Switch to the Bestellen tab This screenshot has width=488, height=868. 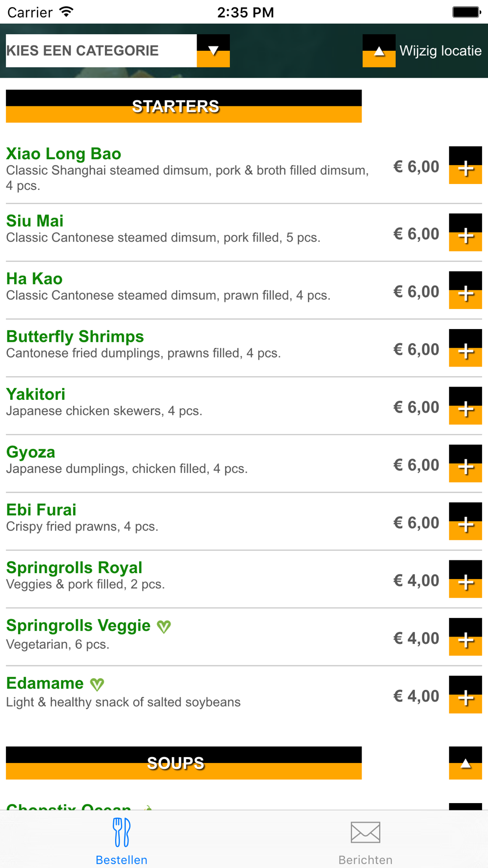pos(122,840)
